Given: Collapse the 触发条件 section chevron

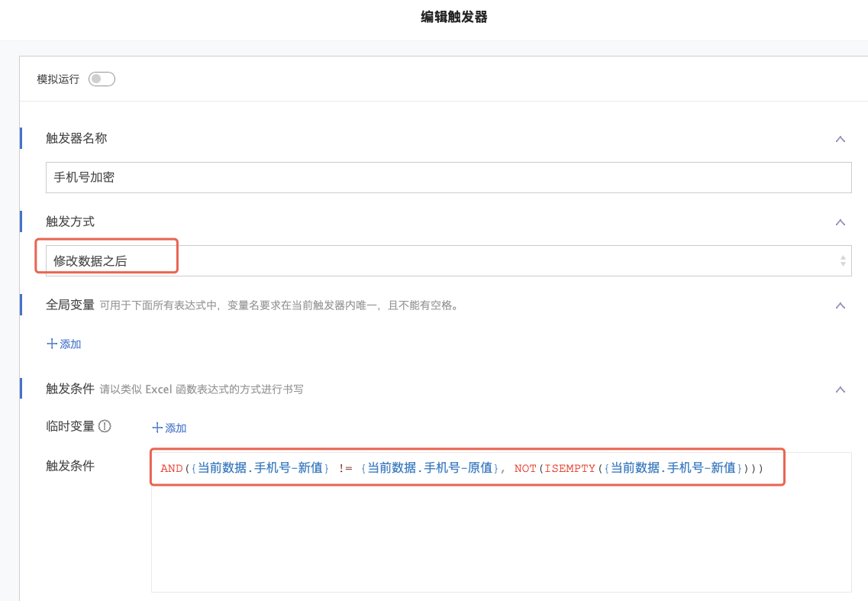Looking at the screenshot, I should pyautogui.click(x=840, y=389).
